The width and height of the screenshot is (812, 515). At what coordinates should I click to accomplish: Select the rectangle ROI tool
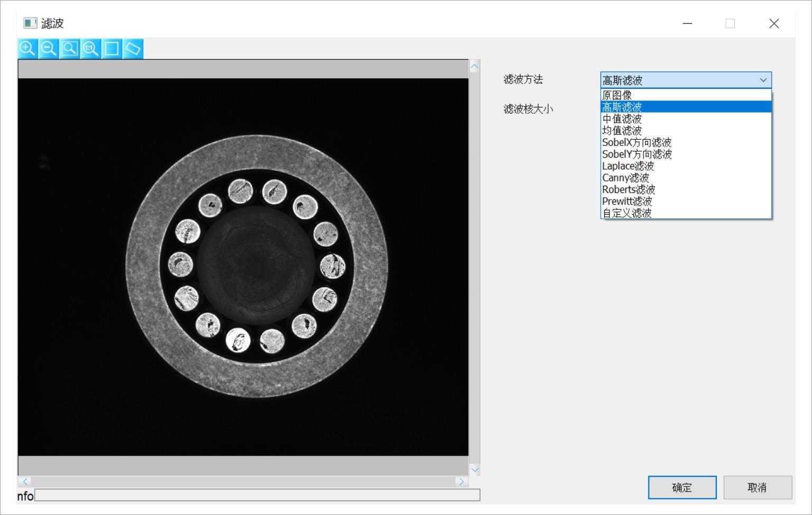[112, 49]
